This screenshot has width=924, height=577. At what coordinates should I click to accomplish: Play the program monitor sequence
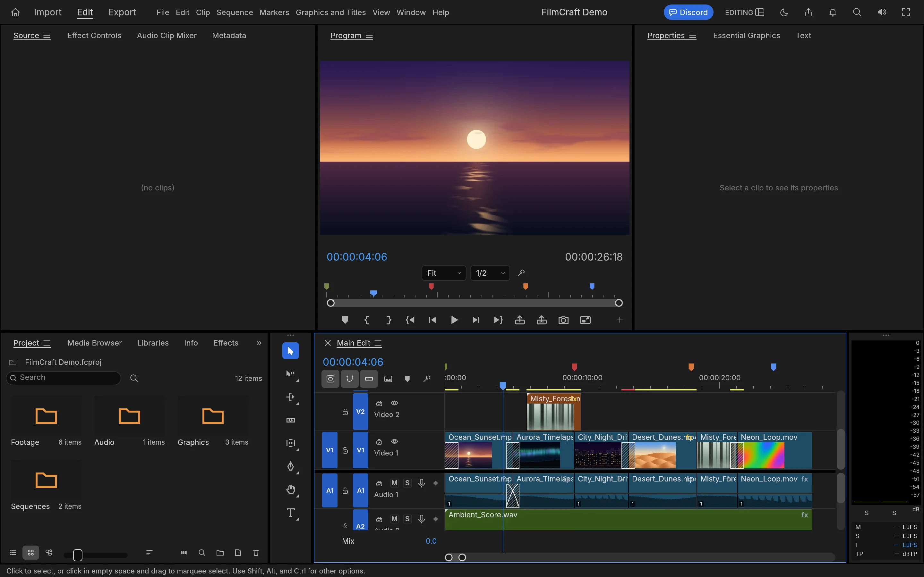coord(454,320)
